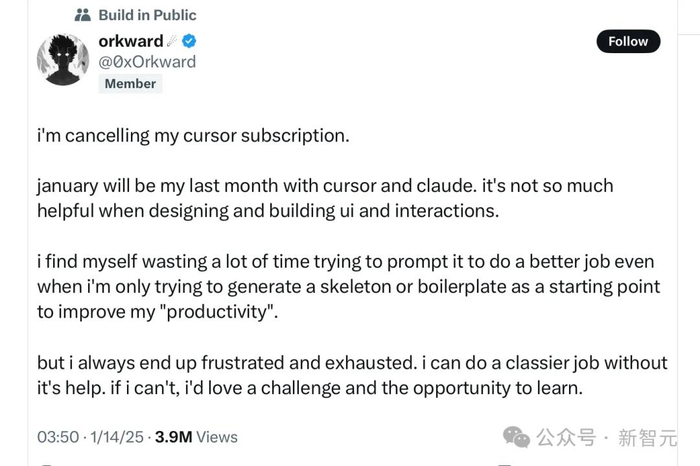Click the comet emoji beside orkward

(x=172, y=41)
